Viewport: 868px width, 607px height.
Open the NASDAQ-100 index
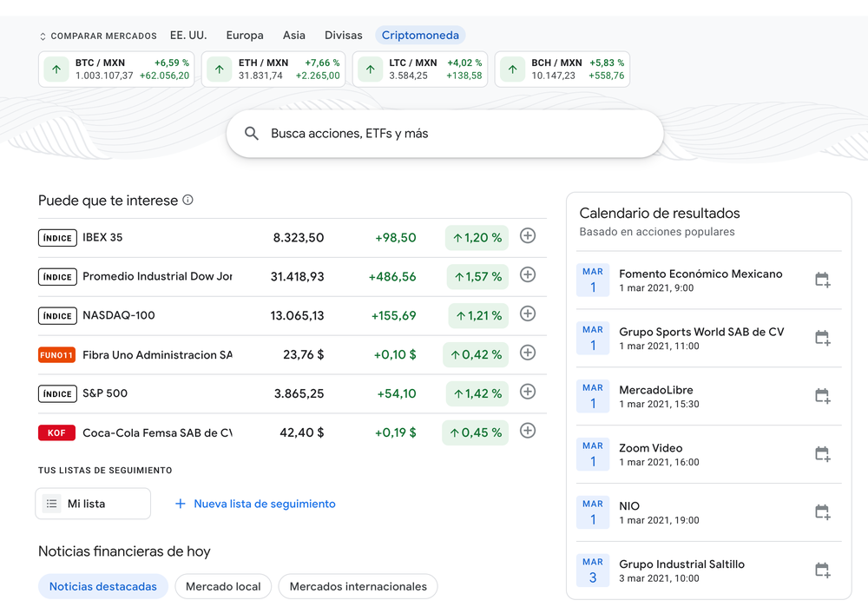click(x=293, y=316)
